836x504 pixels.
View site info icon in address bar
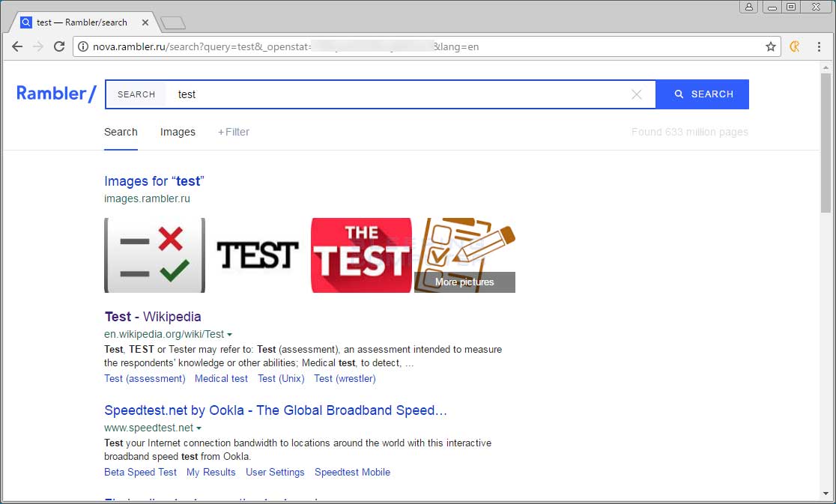click(83, 47)
